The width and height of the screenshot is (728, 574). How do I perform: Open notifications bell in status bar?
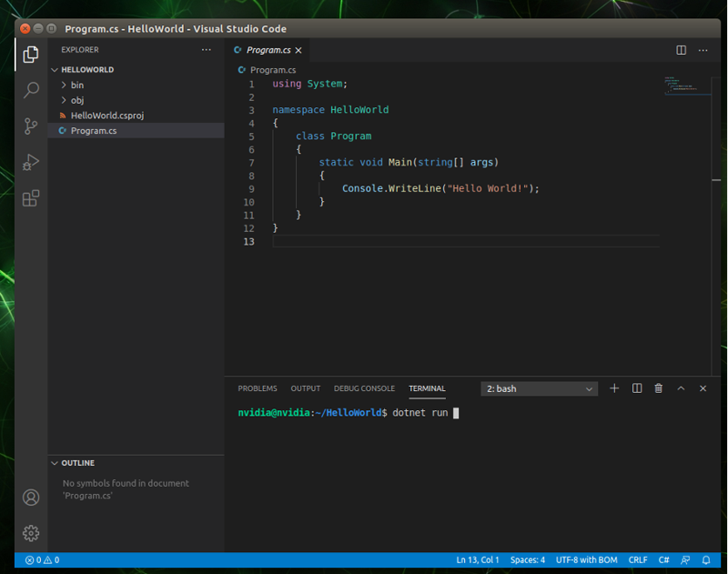tap(706, 560)
